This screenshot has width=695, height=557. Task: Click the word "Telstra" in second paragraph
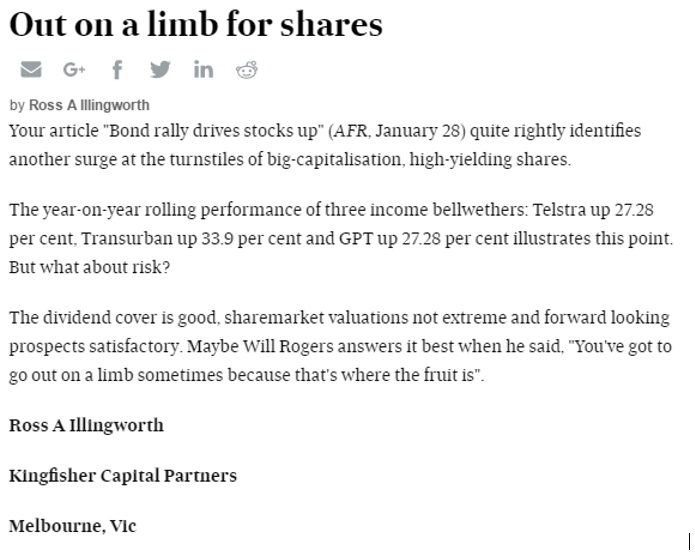(559, 213)
